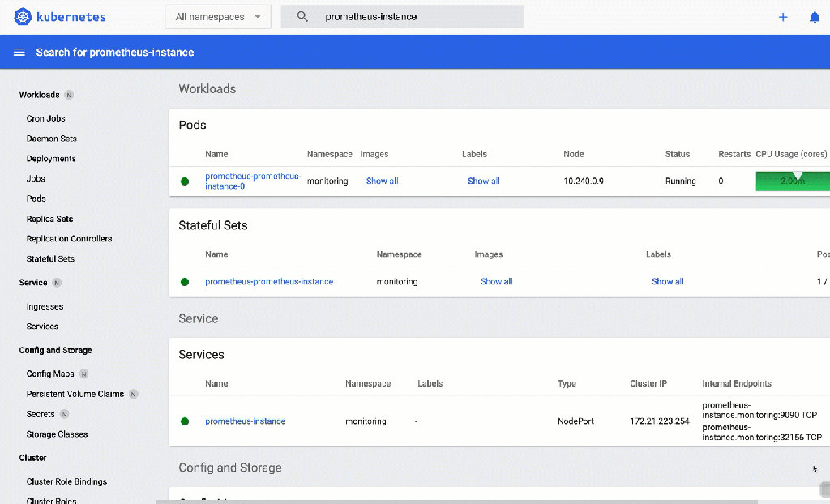Open Stateful Sets in sidebar
Image resolution: width=830 pixels, height=504 pixels.
[x=50, y=258]
